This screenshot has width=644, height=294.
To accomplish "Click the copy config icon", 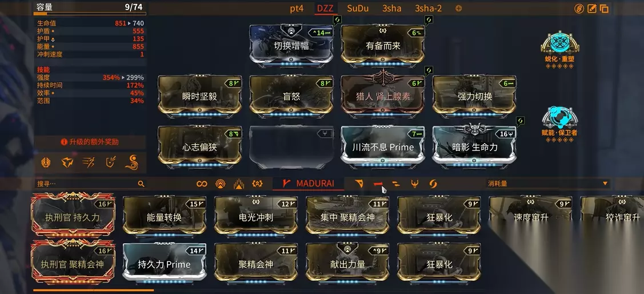I will pyautogui.click(x=604, y=9).
